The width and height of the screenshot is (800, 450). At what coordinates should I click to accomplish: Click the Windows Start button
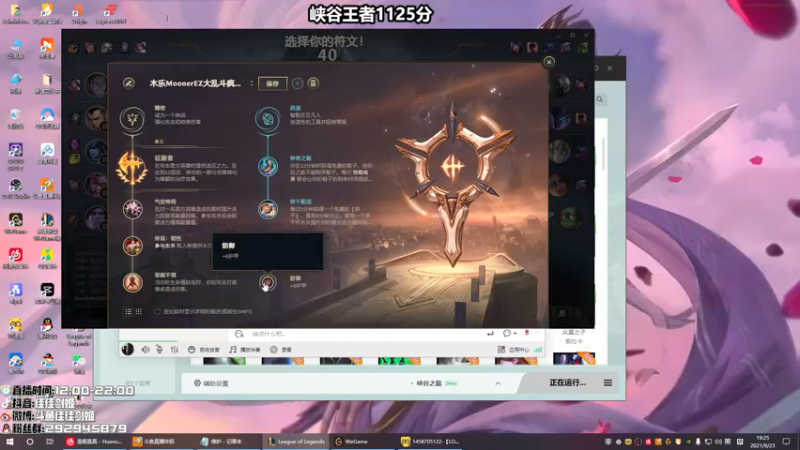click(10, 441)
